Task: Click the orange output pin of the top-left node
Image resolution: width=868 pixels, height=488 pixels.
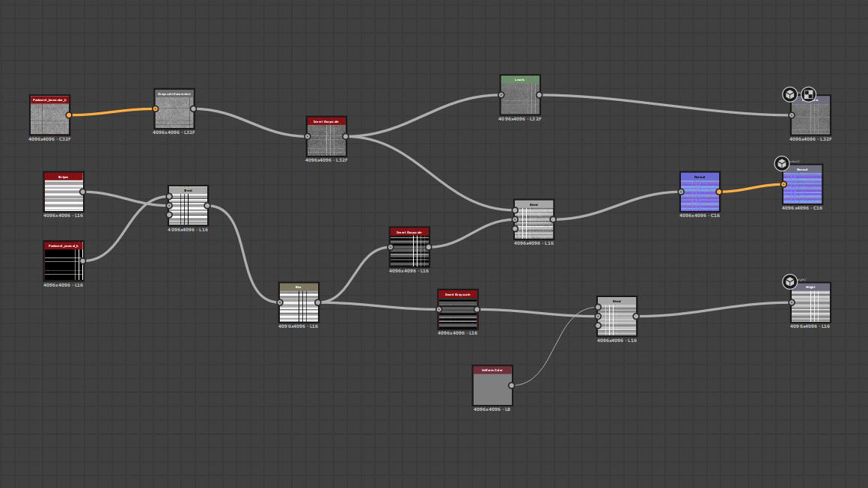Action: [69, 115]
